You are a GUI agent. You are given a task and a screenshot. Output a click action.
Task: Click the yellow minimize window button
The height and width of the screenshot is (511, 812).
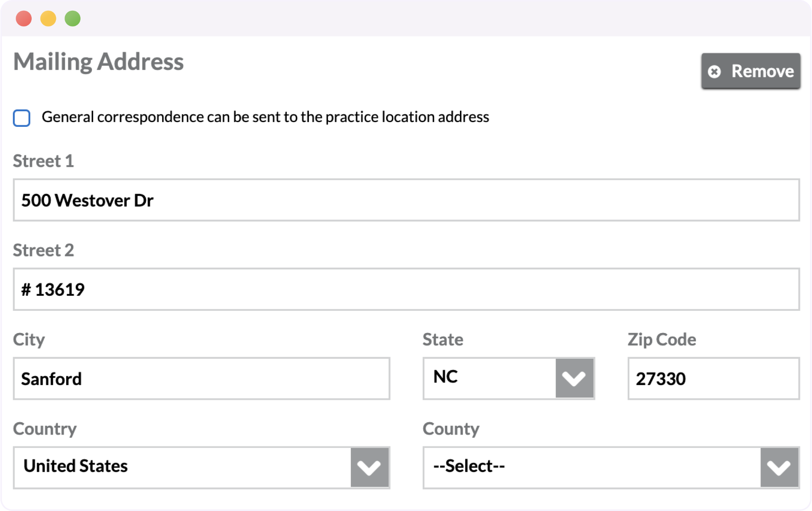tap(48, 19)
